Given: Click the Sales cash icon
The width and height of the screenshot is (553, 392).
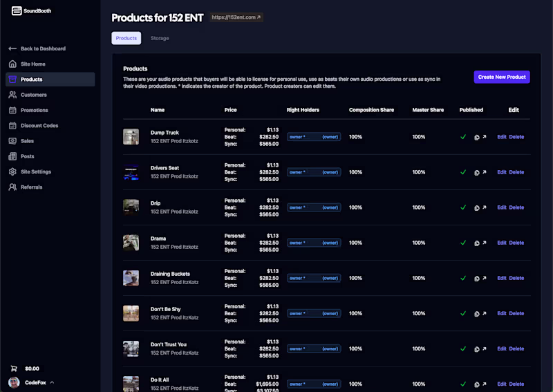Looking at the screenshot, I should (12, 141).
